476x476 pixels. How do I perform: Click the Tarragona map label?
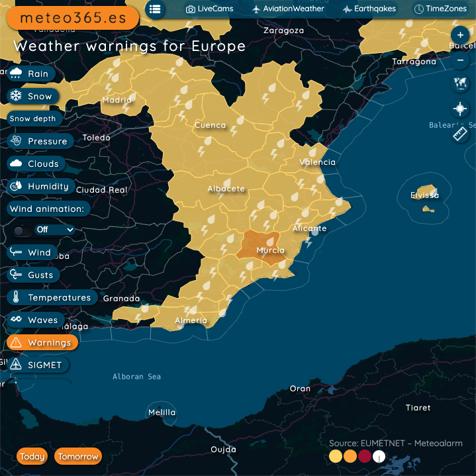click(x=414, y=62)
